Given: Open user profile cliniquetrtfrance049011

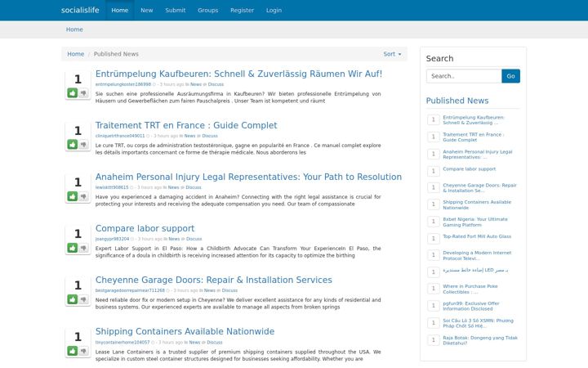Looking at the screenshot, I should coord(120,136).
